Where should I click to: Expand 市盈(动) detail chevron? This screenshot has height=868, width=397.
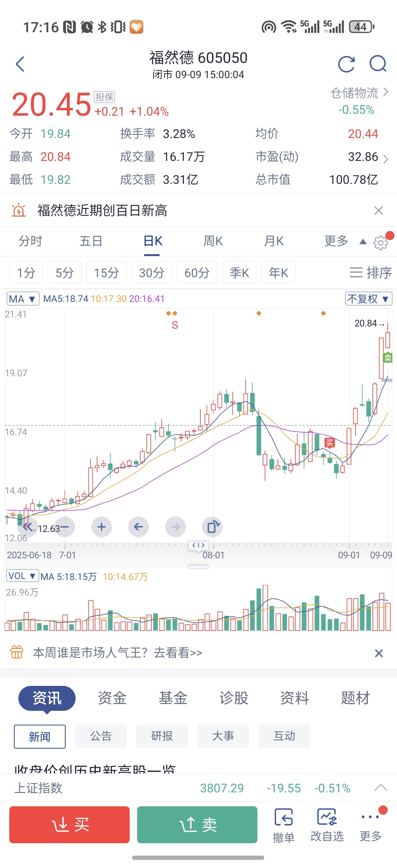386,159
